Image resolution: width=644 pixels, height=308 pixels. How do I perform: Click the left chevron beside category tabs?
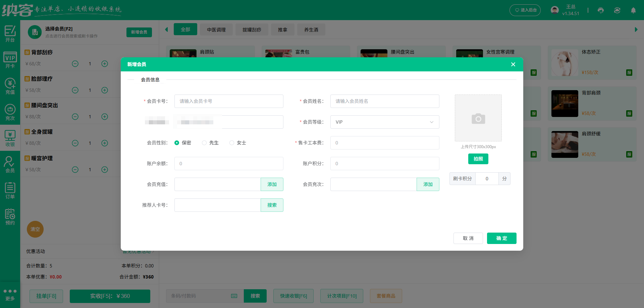tap(166, 29)
